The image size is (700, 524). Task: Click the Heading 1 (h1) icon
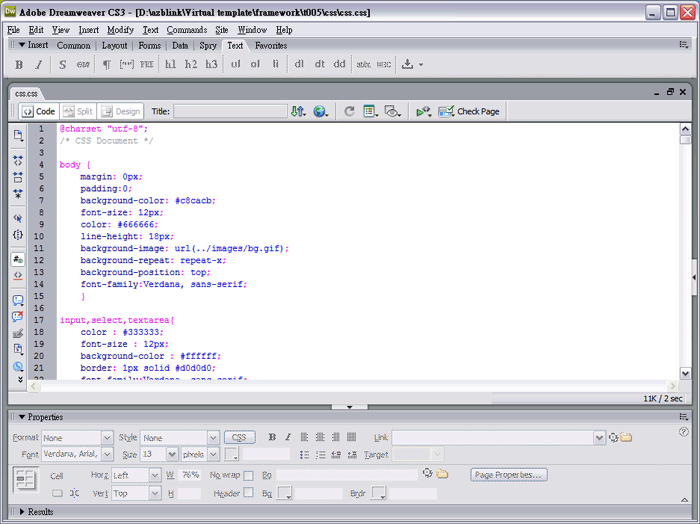tap(171, 64)
